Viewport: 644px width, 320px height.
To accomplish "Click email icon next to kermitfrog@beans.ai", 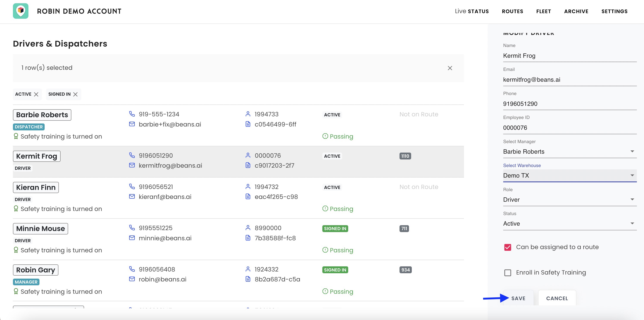I will [x=132, y=165].
